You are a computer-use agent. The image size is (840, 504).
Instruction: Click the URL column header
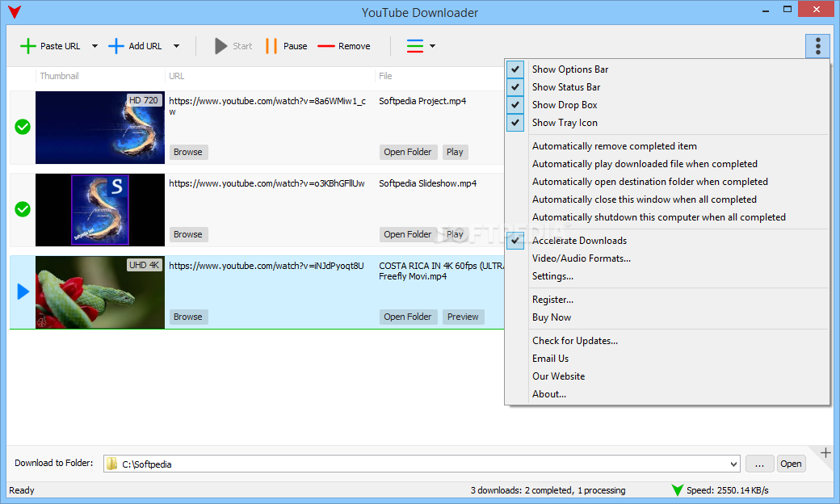[177, 76]
